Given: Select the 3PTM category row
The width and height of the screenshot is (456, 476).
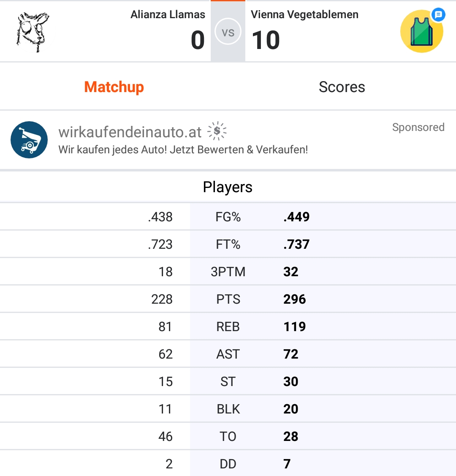Looking at the screenshot, I should click(228, 272).
